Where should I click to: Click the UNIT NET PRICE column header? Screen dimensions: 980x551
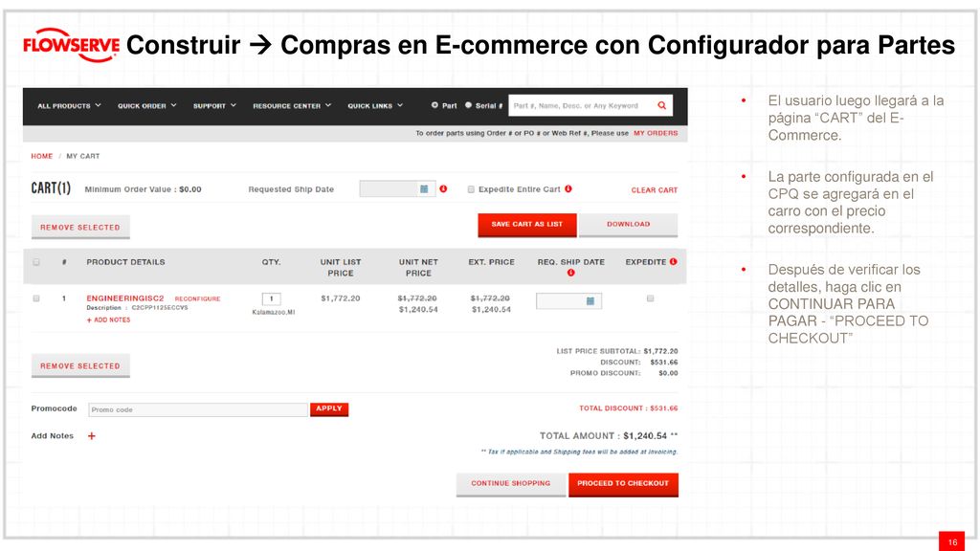point(418,268)
